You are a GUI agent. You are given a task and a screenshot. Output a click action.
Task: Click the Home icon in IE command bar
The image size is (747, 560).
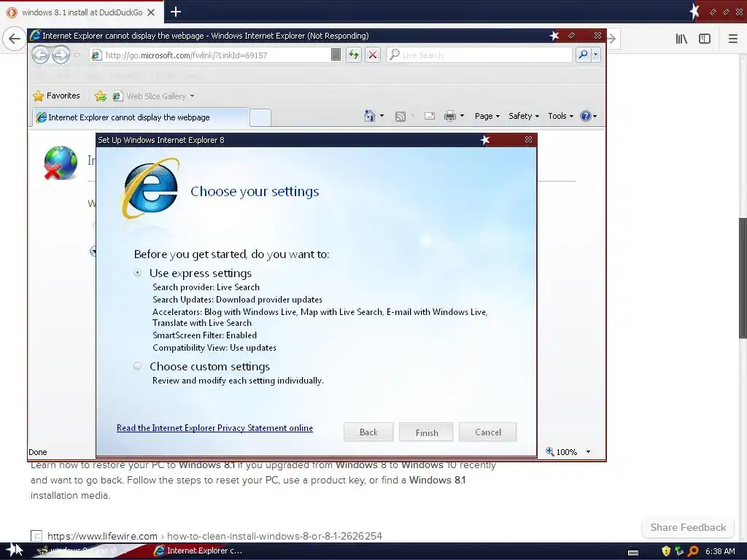point(370,116)
